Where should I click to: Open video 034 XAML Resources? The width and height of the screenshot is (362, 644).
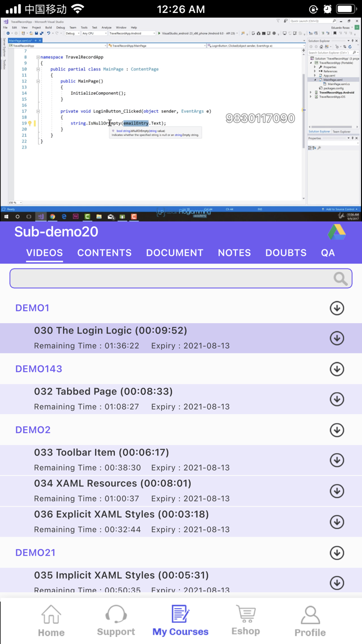tap(181, 491)
